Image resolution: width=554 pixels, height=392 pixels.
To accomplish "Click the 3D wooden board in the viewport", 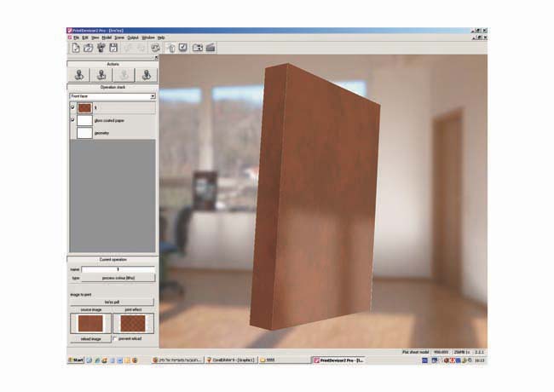I will [x=315, y=198].
